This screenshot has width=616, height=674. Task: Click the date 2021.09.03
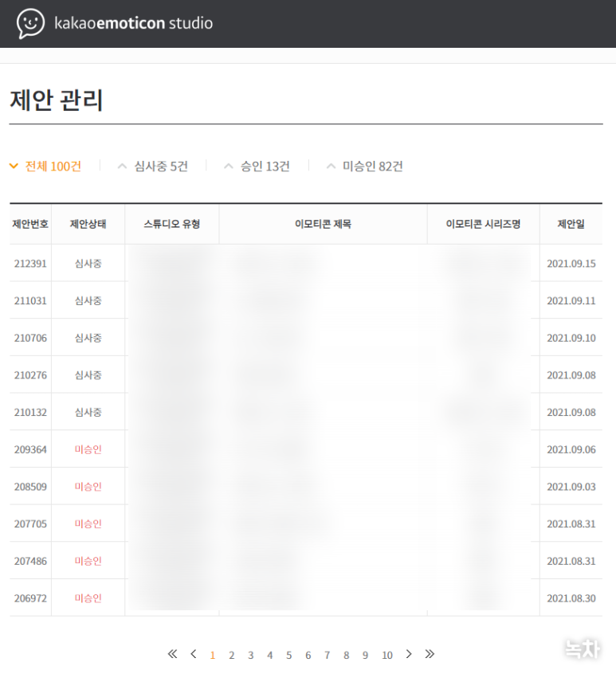point(571,487)
